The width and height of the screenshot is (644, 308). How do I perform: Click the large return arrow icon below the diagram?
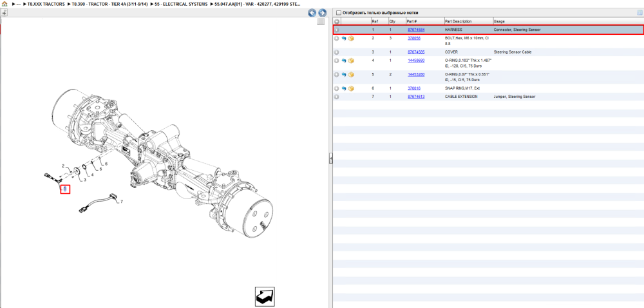point(265,296)
